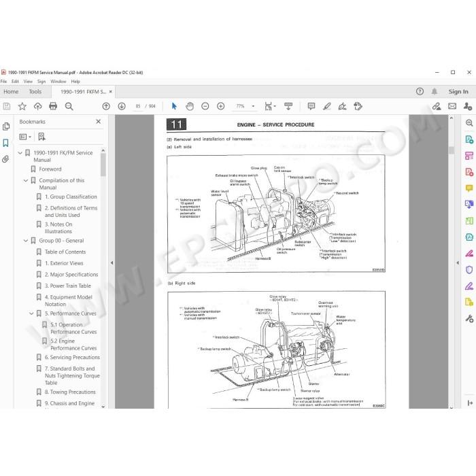The width and height of the screenshot is (476, 476).
Task: Open Export PDF tool in the right pane
Action: pyautogui.click(x=469, y=139)
